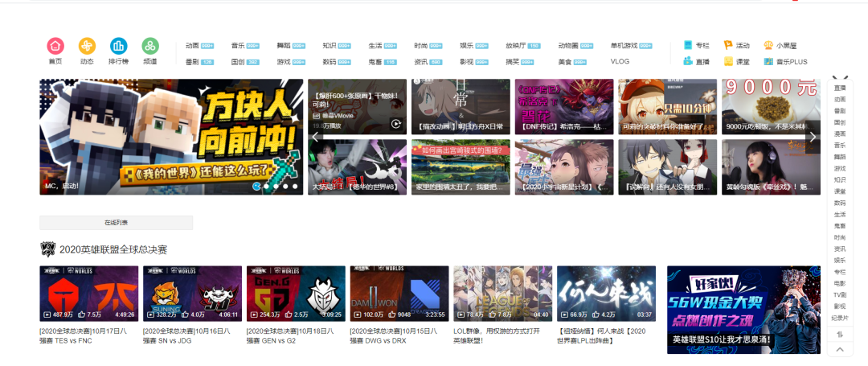Open 放映厅 category in top navigation

tap(515, 45)
